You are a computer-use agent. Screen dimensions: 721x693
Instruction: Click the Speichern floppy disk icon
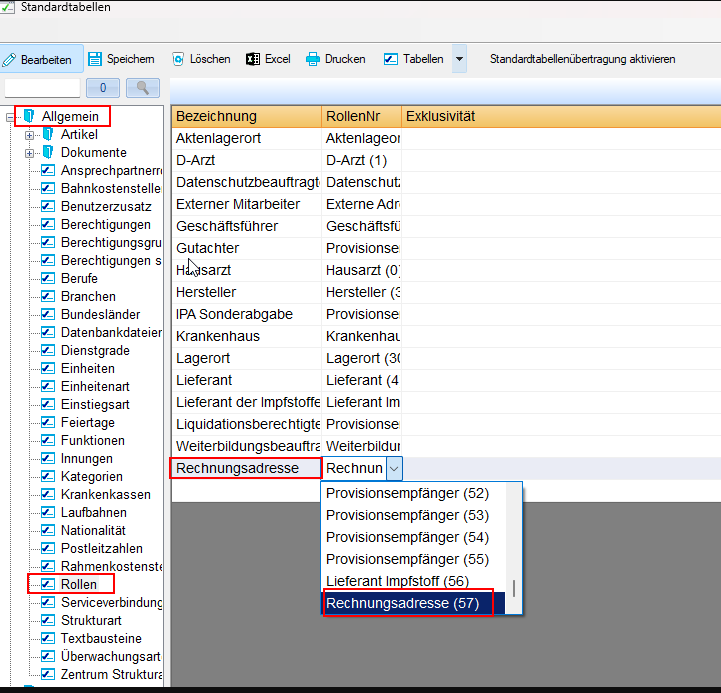pyautogui.click(x=95, y=59)
